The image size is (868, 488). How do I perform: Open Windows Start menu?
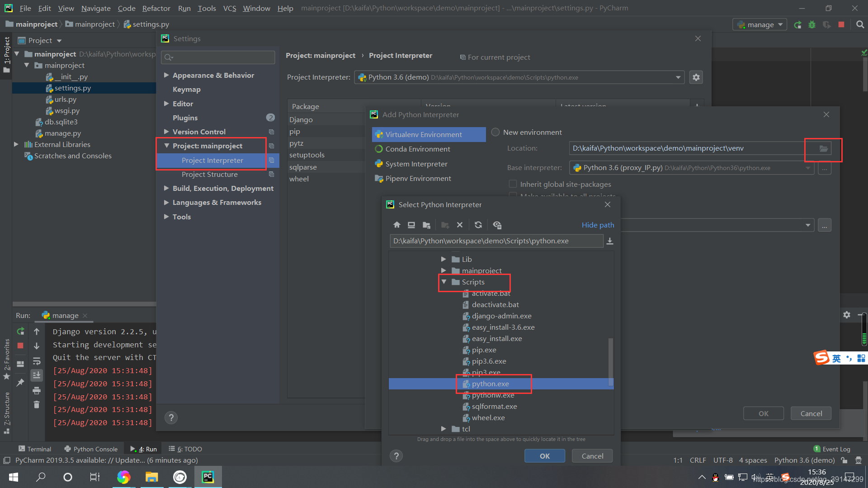(x=14, y=477)
